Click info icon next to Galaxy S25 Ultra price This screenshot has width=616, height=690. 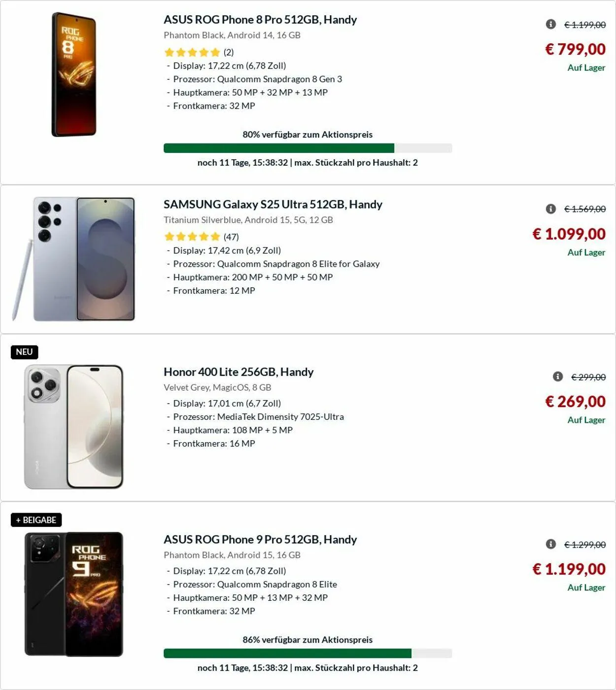(x=551, y=209)
